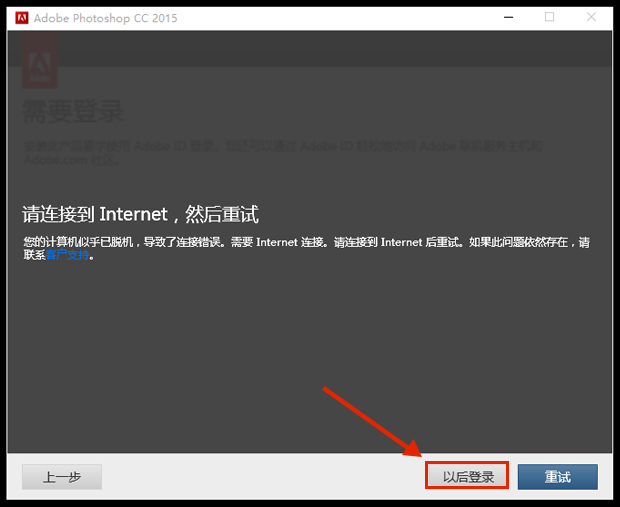The height and width of the screenshot is (507, 620).
Task: Click the offline connection error message paragraph
Action: pyautogui.click(x=300, y=242)
